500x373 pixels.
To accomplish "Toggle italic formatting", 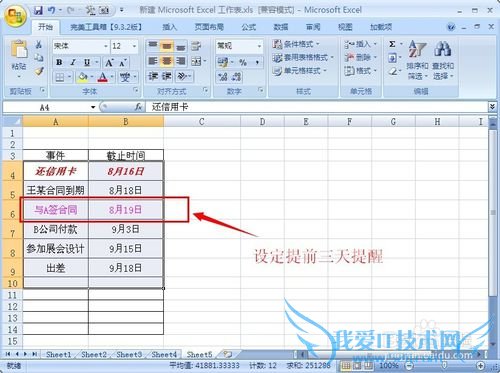I will (x=73, y=62).
